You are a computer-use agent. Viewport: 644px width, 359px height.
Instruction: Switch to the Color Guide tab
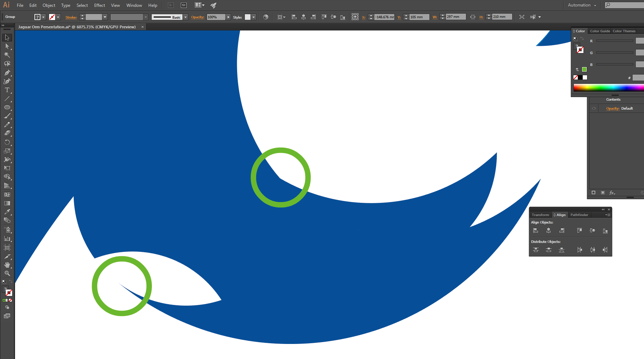tap(600, 31)
